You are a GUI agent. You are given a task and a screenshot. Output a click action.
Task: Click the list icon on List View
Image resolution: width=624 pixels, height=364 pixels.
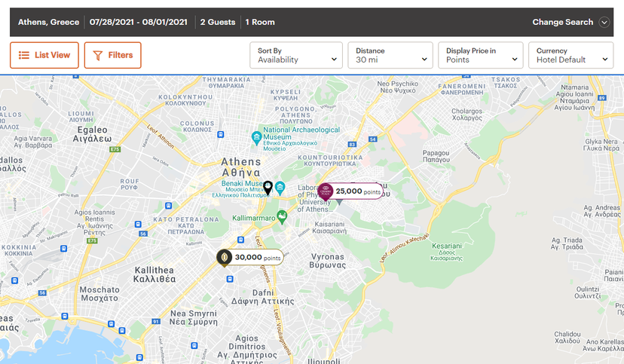point(24,55)
